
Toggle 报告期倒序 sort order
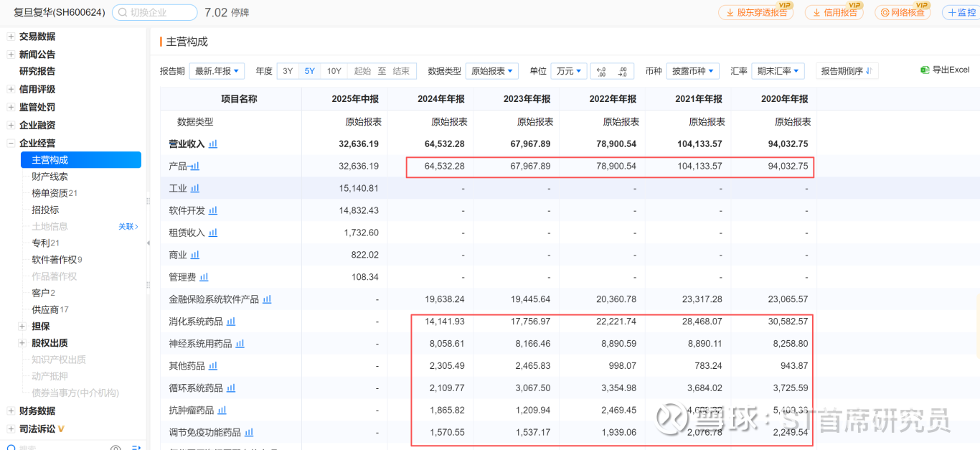click(847, 71)
